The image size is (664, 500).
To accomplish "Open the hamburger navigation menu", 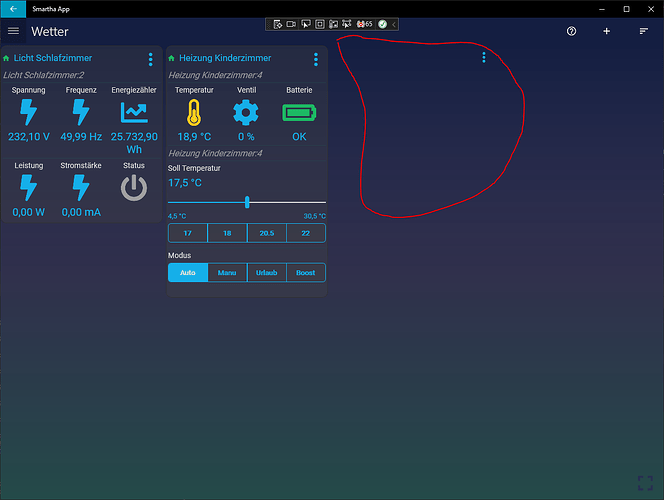I will 13,32.
